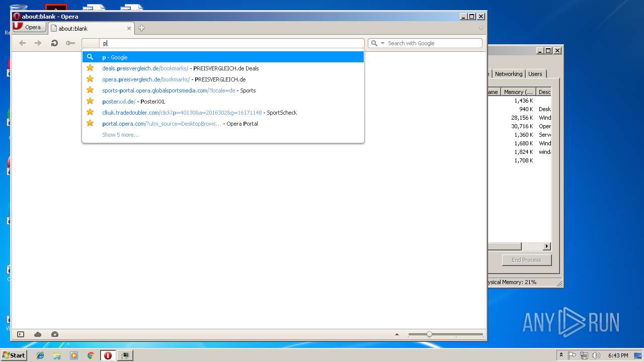This screenshot has width=644, height=362.
Task: Open network tray icon
Action: 584,355
